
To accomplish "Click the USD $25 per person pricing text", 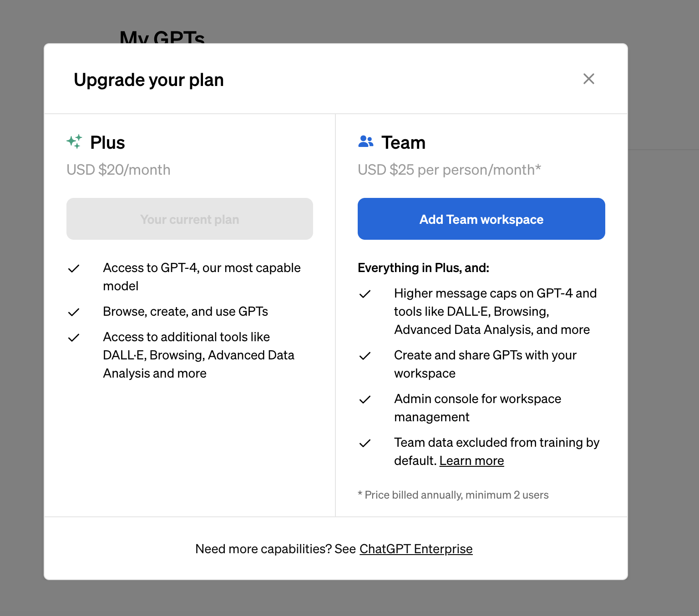I will coord(449,170).
